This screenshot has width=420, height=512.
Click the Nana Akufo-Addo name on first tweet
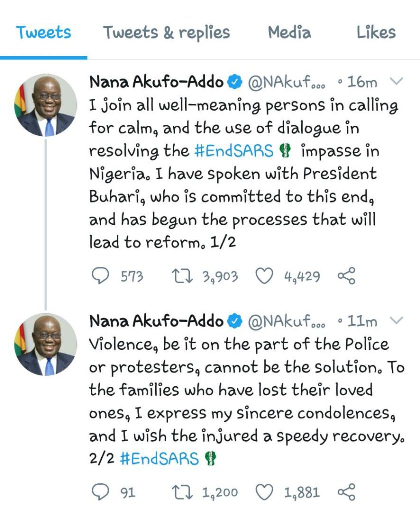coord(156,82)
